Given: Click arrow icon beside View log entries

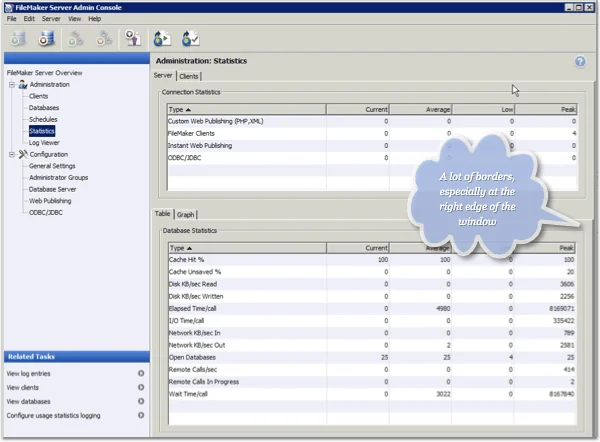Looking at the screenshot, I should [141, 373].
